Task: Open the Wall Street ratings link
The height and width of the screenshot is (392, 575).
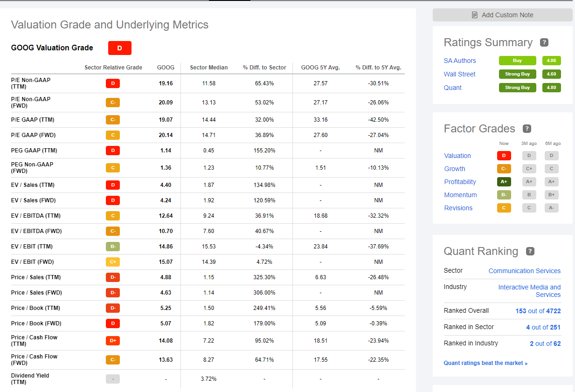Action: click(460, 74)
